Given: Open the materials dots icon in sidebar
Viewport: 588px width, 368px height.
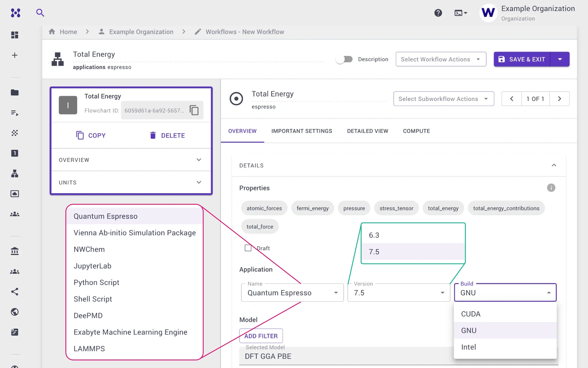Looking at the screenshot, I should (15, 133).
